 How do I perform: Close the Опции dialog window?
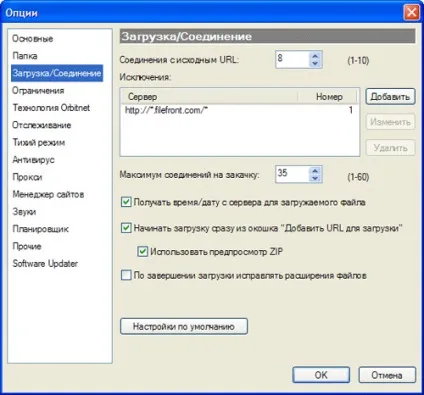(x=411, y=13)
